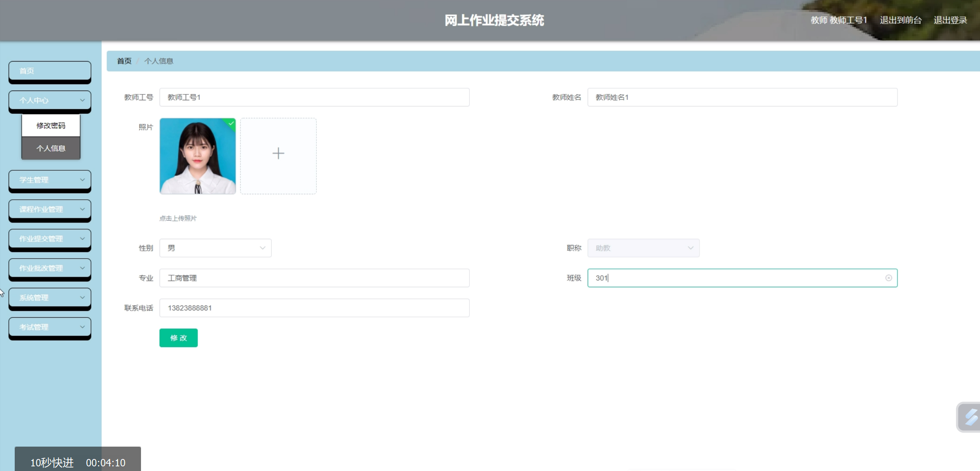
Task: Open the 首页 sidebar item
Action: pyautogui.click(x=50, y=71)
